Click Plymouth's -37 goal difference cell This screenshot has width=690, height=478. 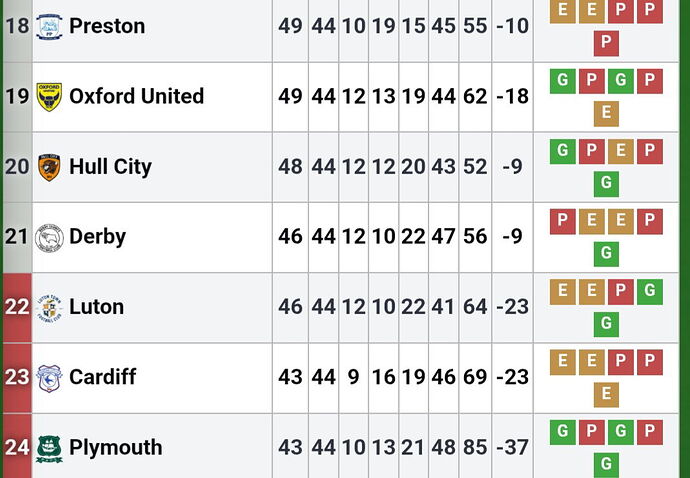512,448
